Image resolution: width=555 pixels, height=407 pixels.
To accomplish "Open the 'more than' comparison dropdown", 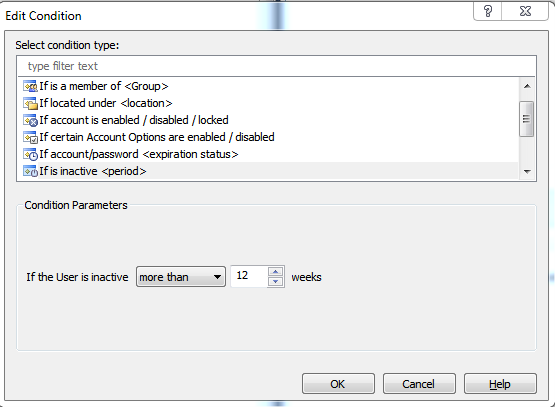I will (x=181, y=277).
